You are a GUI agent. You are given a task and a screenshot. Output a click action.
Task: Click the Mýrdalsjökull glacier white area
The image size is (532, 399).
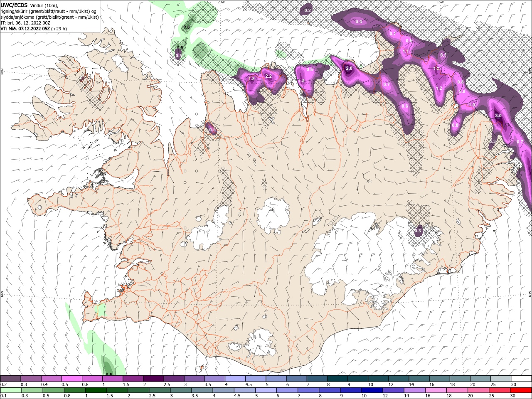point(260,343)
